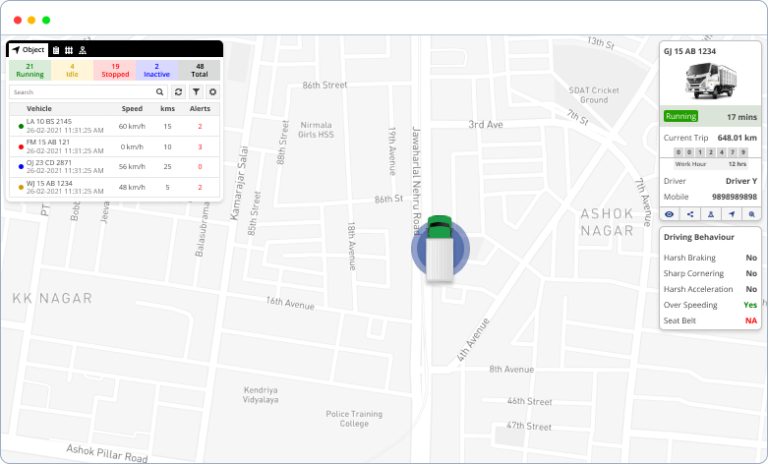Select vehicle LA 10 BS 2145 row
Image resolution: width=768 pixels, height=464 pixels.
pyautogui.click(x=114, y=126)
